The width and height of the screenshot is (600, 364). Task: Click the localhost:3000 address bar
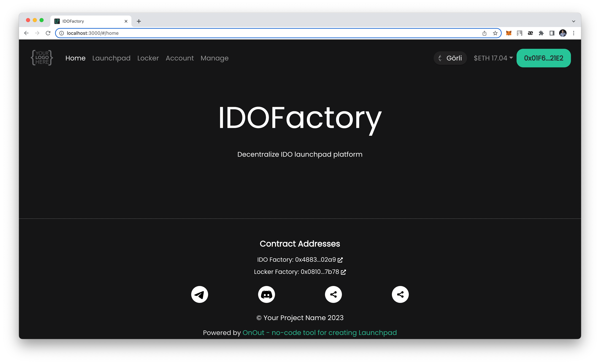[268, 33]
